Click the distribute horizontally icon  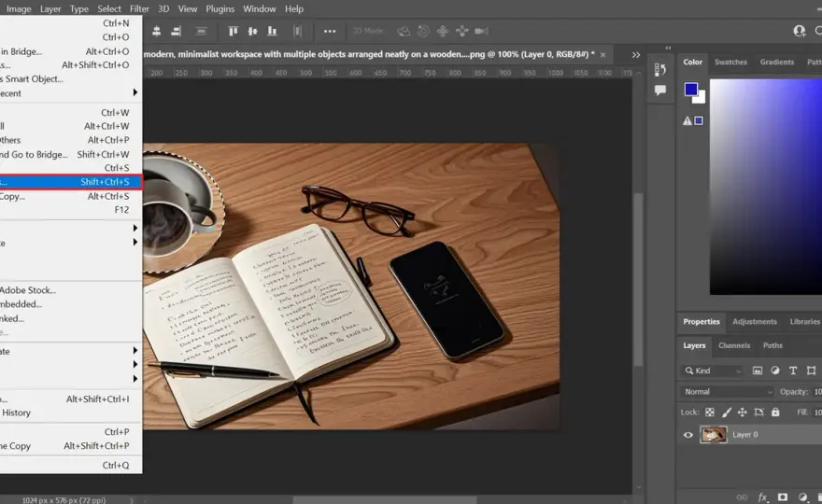[297, 32]
